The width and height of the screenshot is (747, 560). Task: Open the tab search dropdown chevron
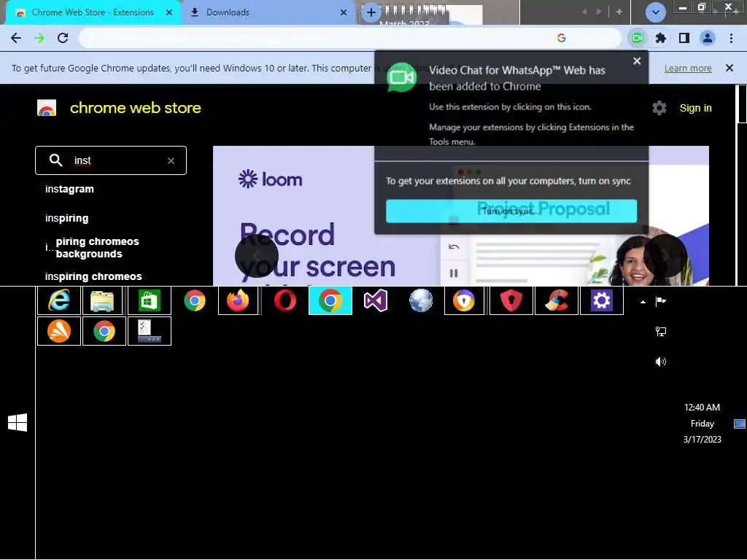(x=656, y=12)
